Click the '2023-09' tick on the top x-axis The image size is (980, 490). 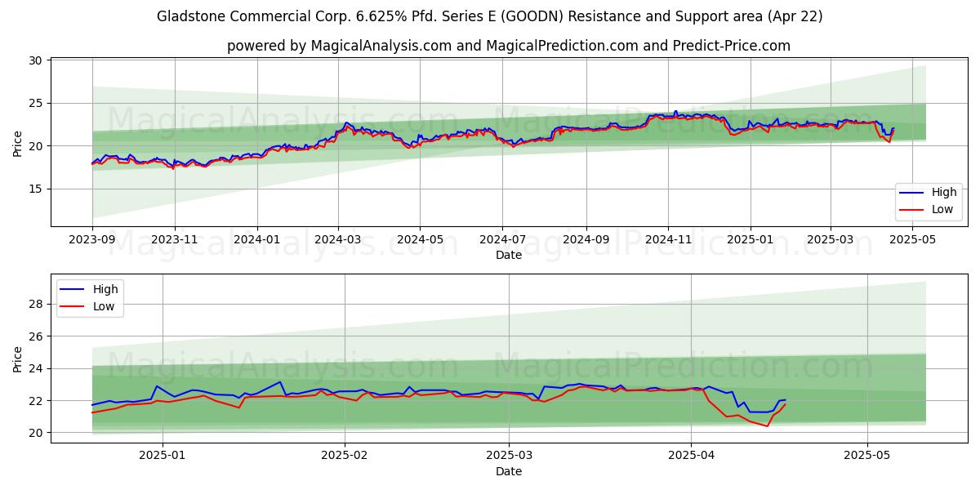(x=92, y=240)
